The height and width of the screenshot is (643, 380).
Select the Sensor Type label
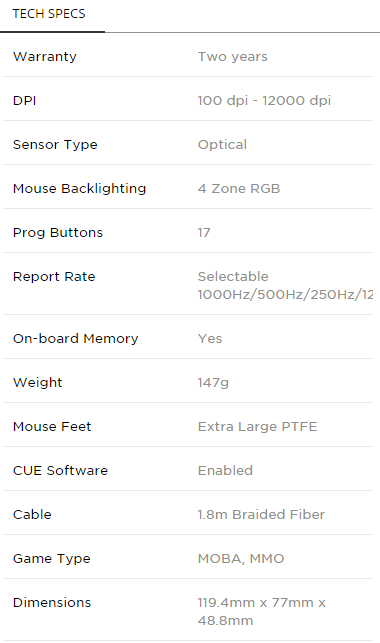[x=55, y=145]
